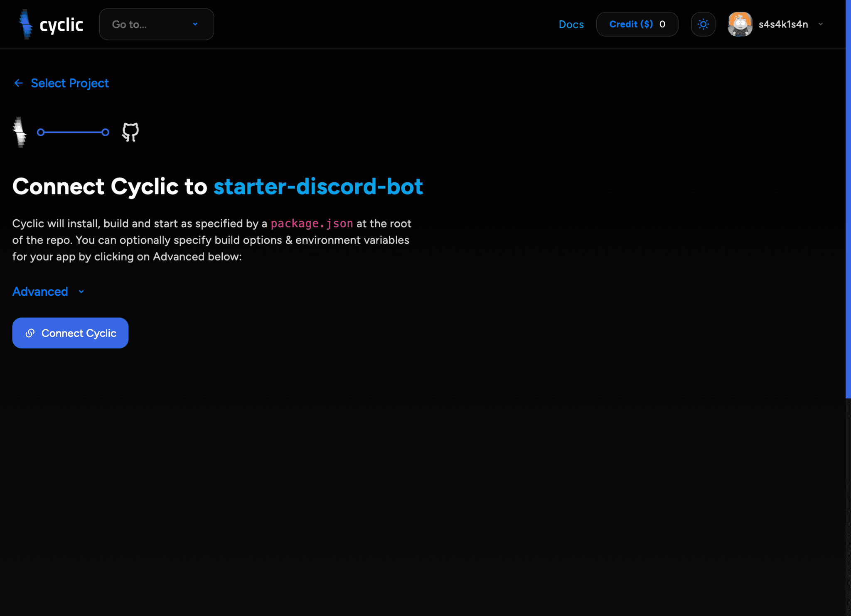Check your balance via Credit ($) 0
The image size is (851, 616).
[637, 24]
